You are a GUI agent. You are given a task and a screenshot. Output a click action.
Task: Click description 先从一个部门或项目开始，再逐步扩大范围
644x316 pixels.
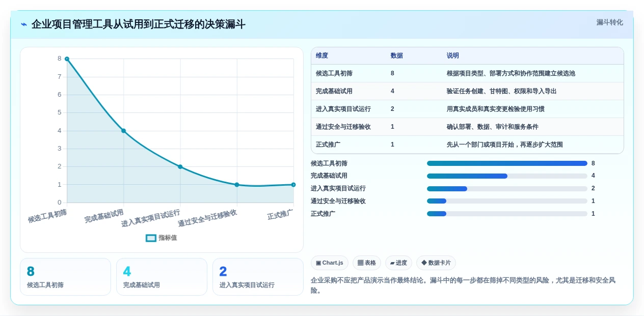[x=505, y=145]
